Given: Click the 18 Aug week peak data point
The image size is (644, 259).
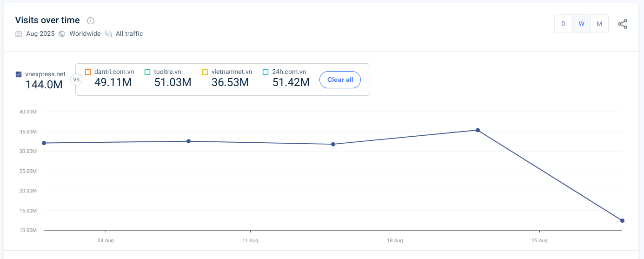Looking at the screenshot, I should (x=478, y=130).
